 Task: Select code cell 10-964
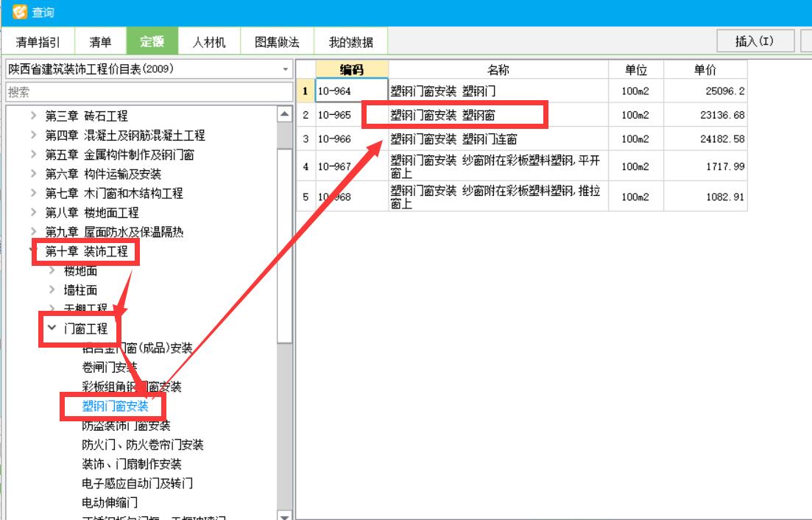352,91
